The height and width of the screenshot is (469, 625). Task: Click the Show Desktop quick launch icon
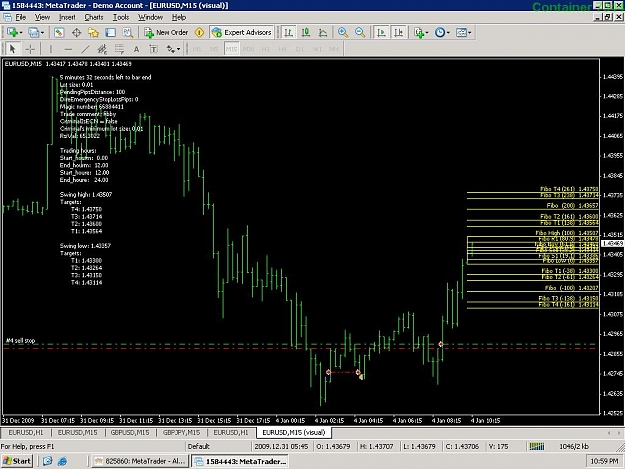click(47, 461)
